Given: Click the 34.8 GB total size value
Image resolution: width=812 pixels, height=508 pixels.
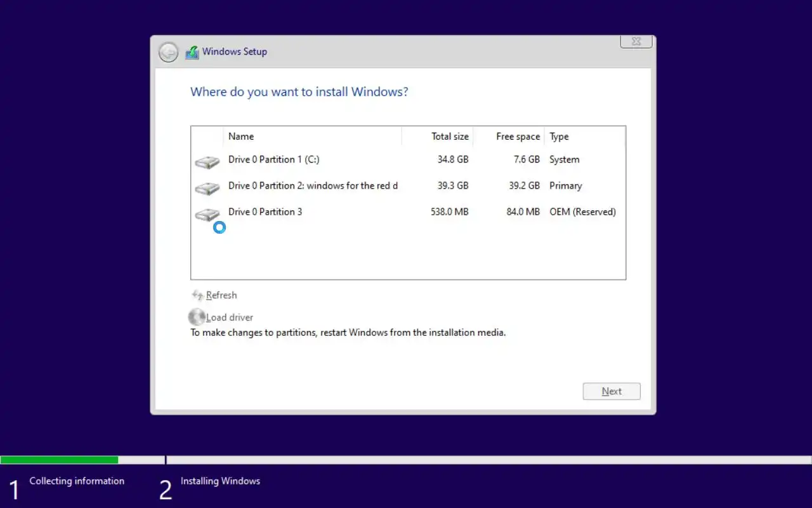Looking at the screenshot, I should coord(453,160).
